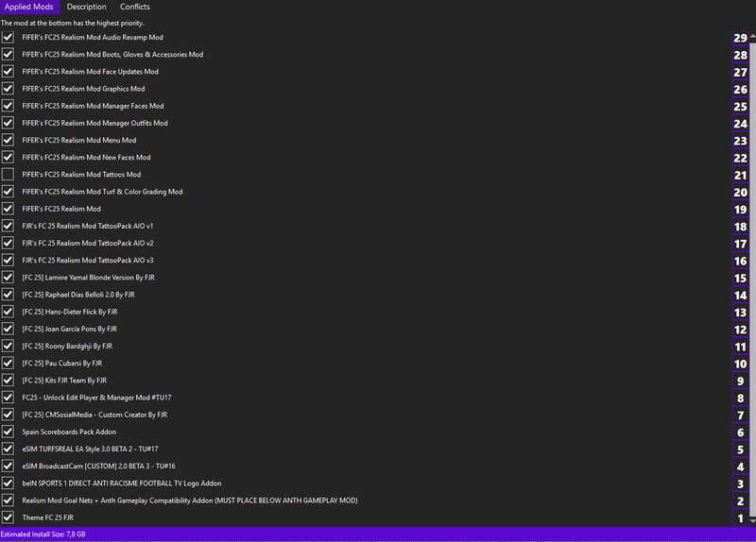Disable the Manager Outfits Mod checkbox
The image size is (756, 542).
click(x=8, y=123)
